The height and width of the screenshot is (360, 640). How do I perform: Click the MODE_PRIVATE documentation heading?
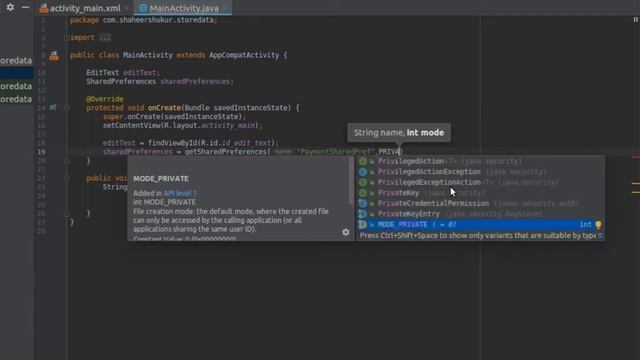(x=161, y=179)
